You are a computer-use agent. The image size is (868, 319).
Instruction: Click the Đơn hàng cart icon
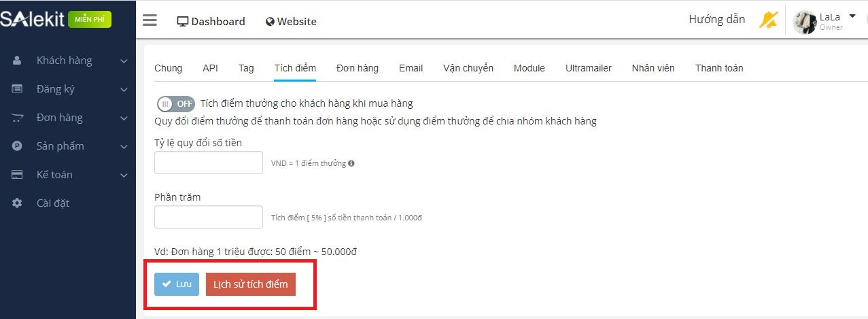coord(18,118)
